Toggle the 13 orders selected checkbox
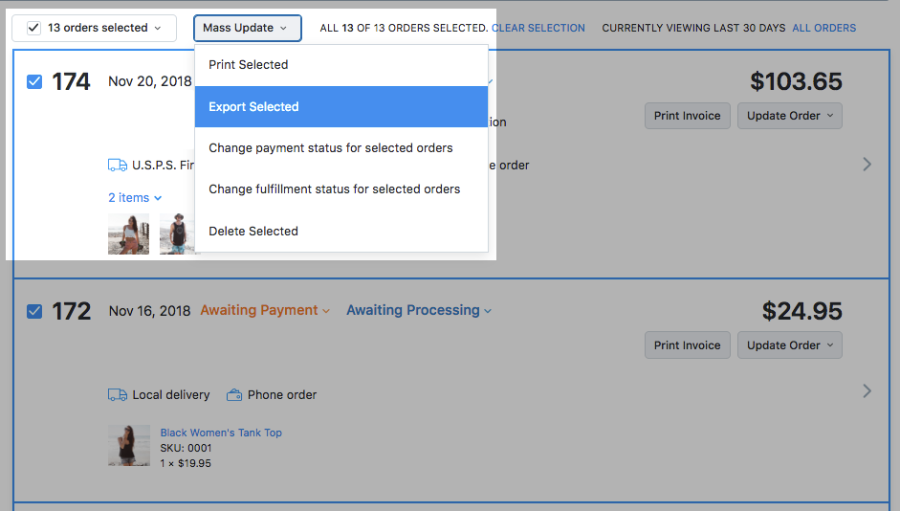 tap(34, 28)
